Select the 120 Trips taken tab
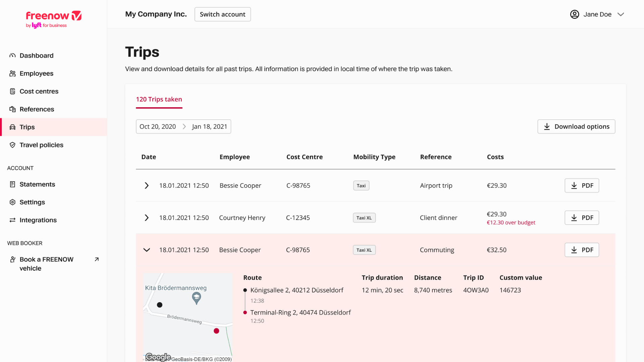The image size is (644, 362). point(159,100)
